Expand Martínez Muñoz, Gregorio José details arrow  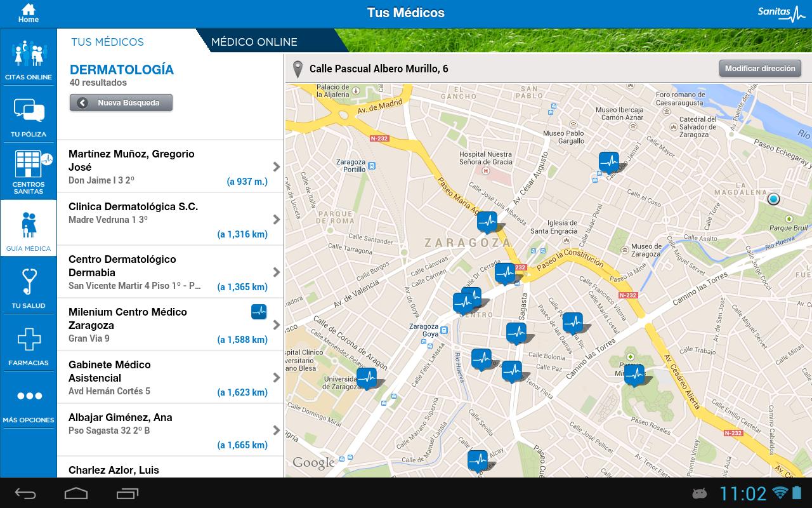pos(277,167)
